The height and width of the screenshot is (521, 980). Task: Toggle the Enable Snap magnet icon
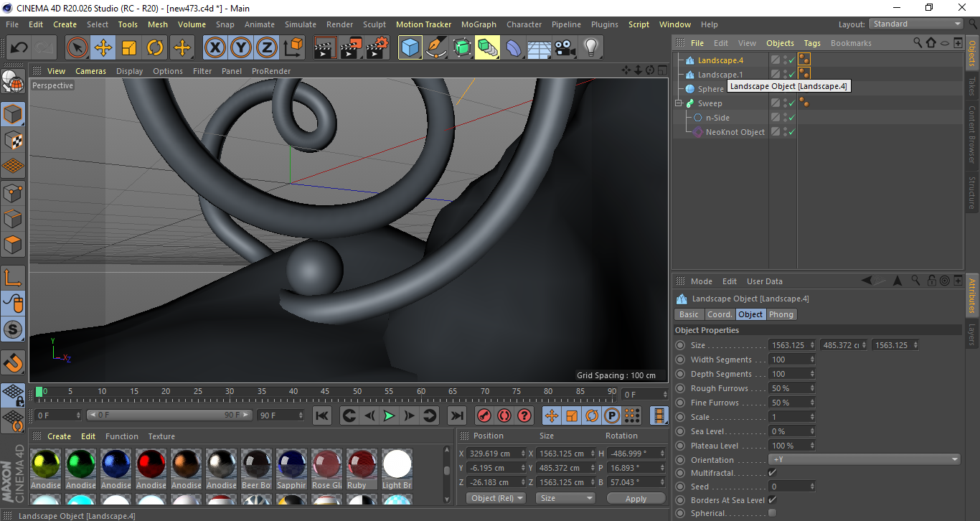[13, 362]
